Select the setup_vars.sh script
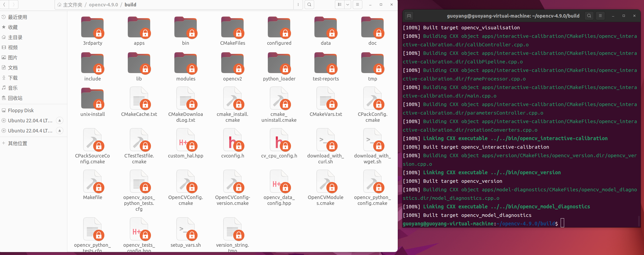 186,233
